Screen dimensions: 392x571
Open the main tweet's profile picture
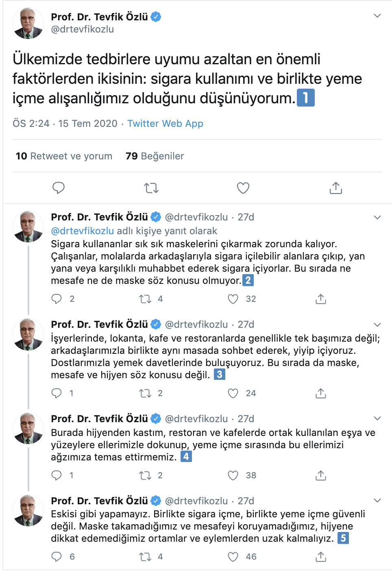pyautogui.click(x=28, y=23)
